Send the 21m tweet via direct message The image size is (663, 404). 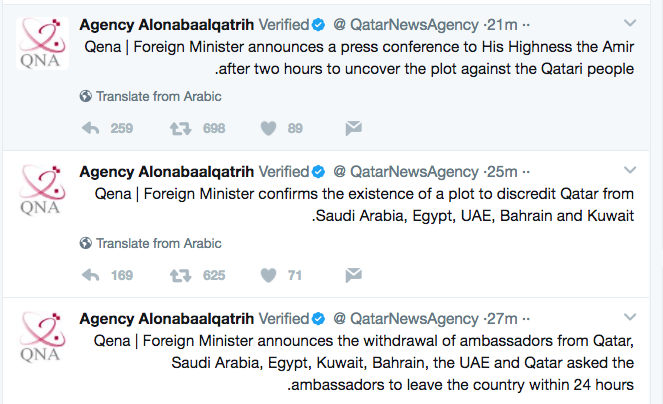(x=353, y=128)
